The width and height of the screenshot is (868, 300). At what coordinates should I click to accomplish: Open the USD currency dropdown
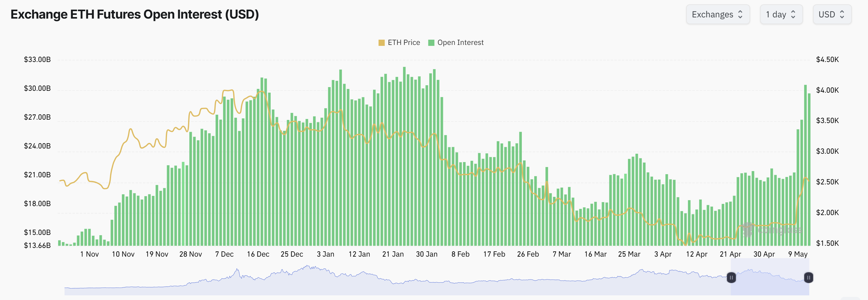(831, 15)
